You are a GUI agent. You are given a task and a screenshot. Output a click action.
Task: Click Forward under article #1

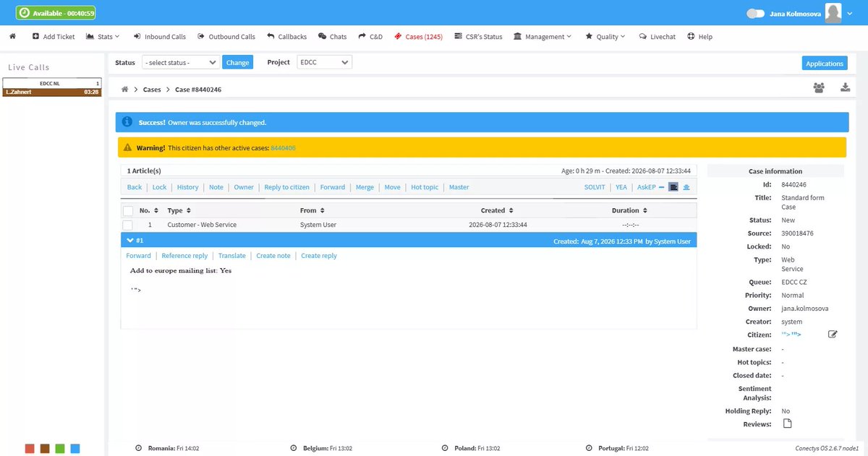coord(138,256)
